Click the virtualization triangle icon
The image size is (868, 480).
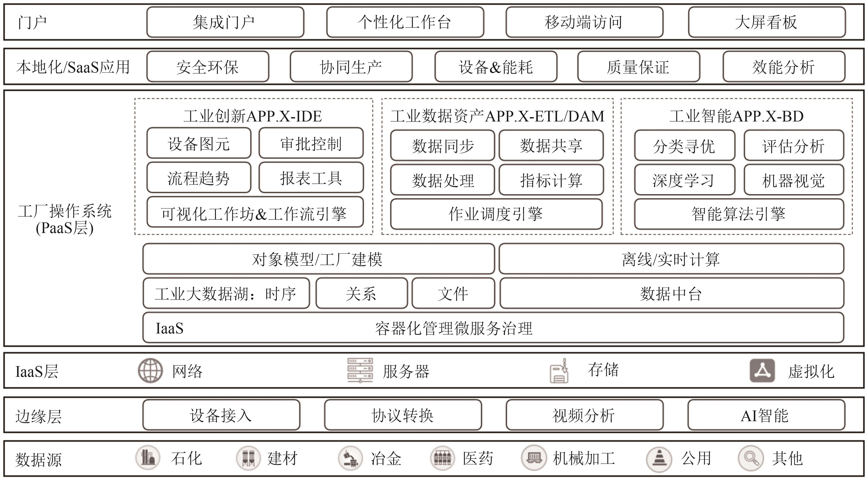pyautogui.click(x=762, y=370)
